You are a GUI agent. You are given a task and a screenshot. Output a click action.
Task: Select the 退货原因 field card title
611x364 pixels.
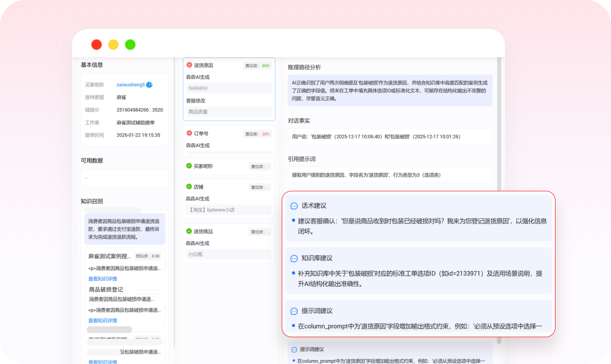[203, 65]
